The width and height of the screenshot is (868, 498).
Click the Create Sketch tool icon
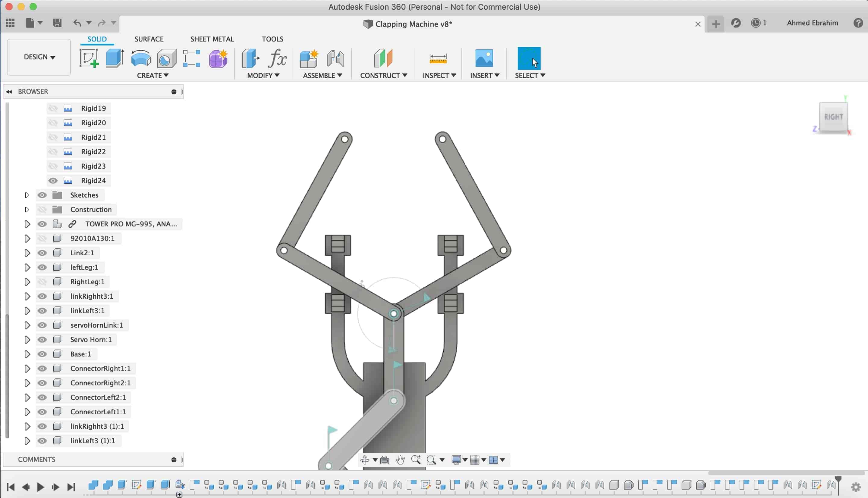click(x=89, y=58)
